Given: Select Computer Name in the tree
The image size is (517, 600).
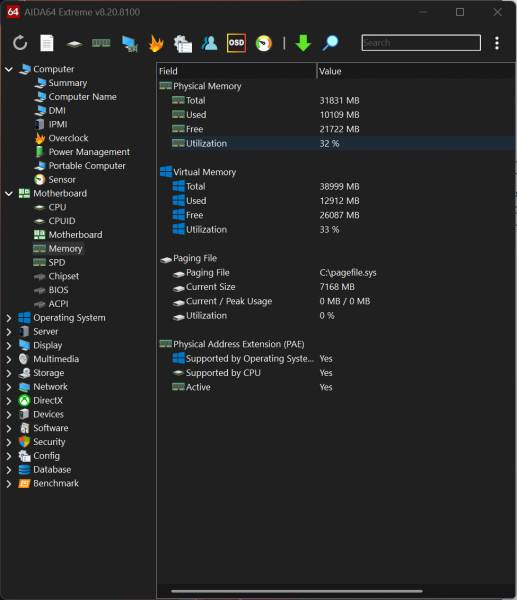Looking at the screenshot, I should click(x=82, y=97).
